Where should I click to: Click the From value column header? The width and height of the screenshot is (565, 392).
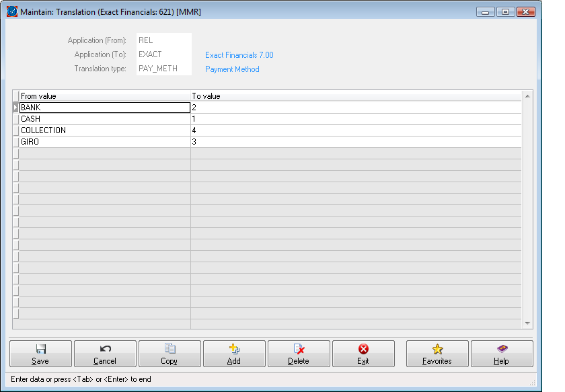[x=104, y=96]
